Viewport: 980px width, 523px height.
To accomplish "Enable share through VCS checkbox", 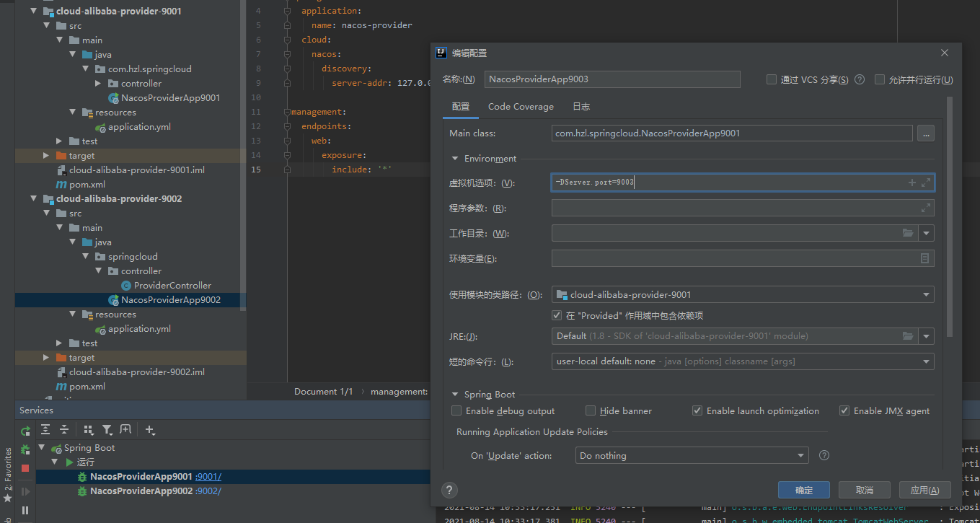I will pos(772,79).
